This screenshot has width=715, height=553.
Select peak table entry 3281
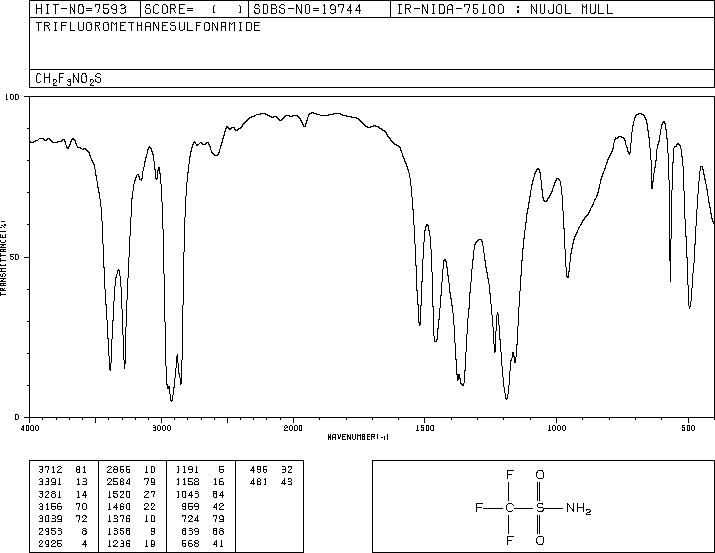50,494
